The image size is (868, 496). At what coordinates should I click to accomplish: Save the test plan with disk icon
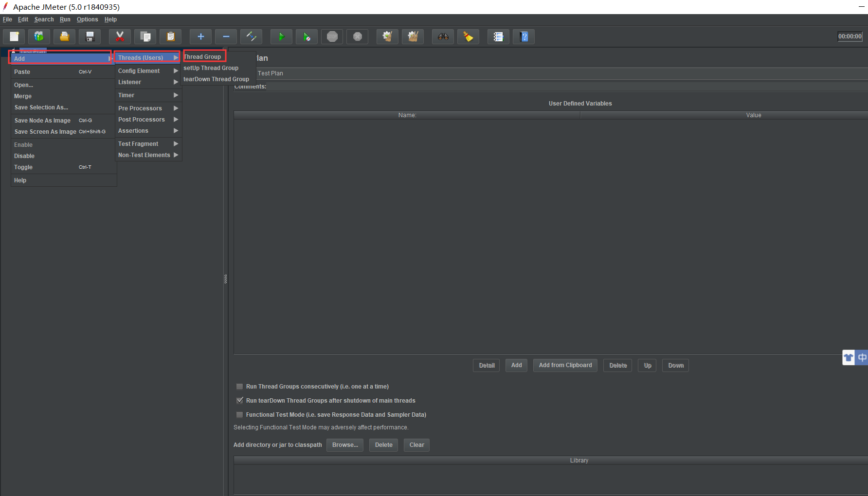pyautogui.click(x=90, y=36)
